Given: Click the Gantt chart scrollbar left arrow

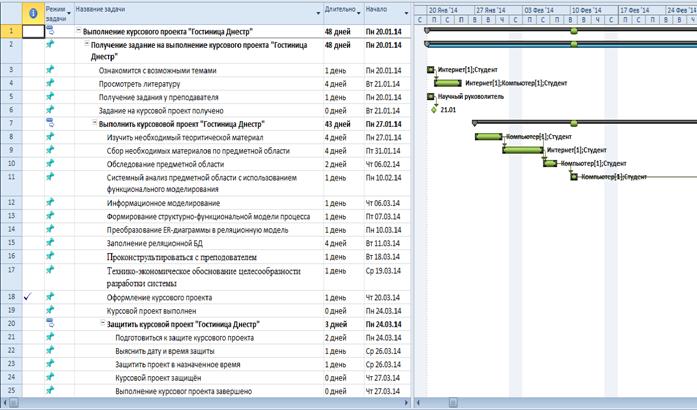Looking at the screenshot, I should coord(419,403).
